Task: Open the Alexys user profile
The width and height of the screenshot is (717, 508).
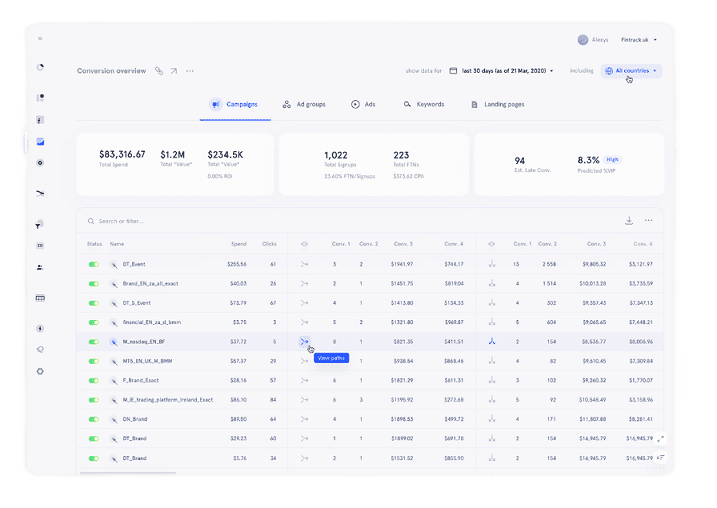Action: (x=592, y=39)
